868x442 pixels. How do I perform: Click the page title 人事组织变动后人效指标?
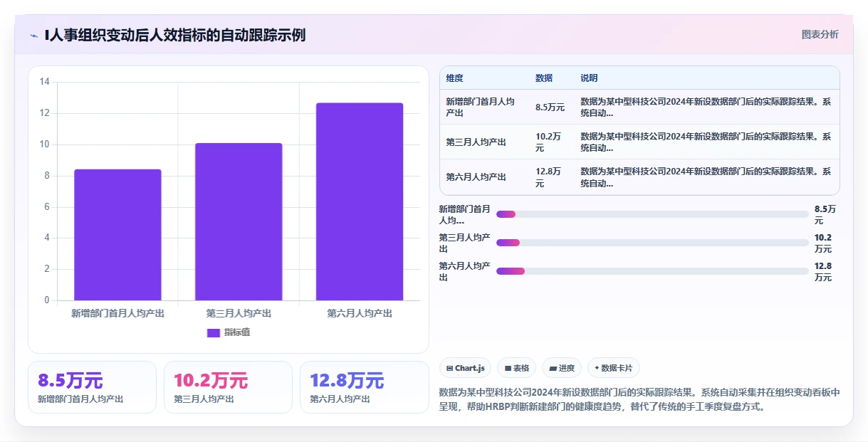(175, 35)
